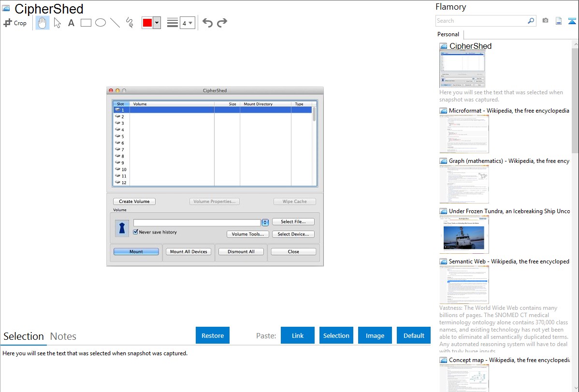
Task: Open the CipherShed snapshot thumbnail
Action: (x=463, y=70)
